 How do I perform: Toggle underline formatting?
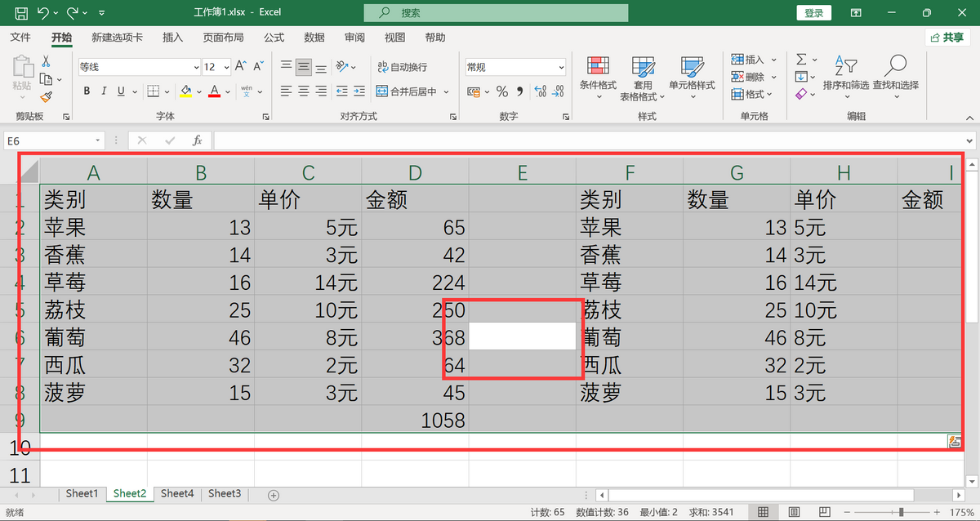pyautogui.click(x=121, y=91)
